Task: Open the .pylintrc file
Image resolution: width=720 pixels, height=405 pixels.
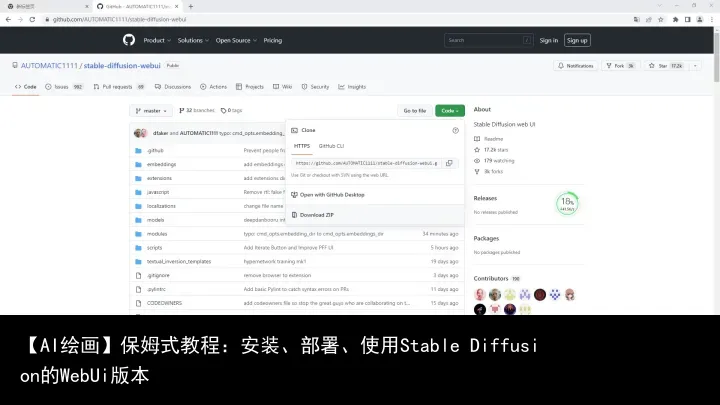Action: click(x=156, y=289)
